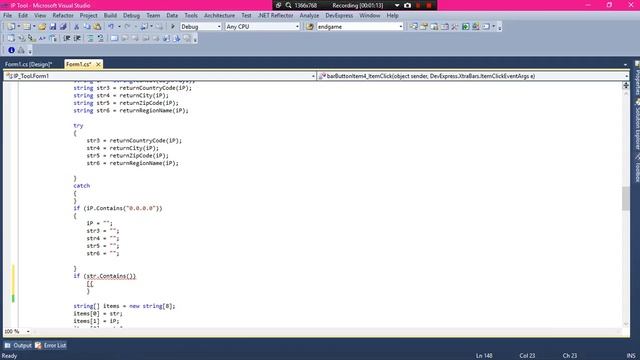The width and height of the screenshot is (640, 360).
Task: Open the Test menu
Action: [x=246, y=16]
